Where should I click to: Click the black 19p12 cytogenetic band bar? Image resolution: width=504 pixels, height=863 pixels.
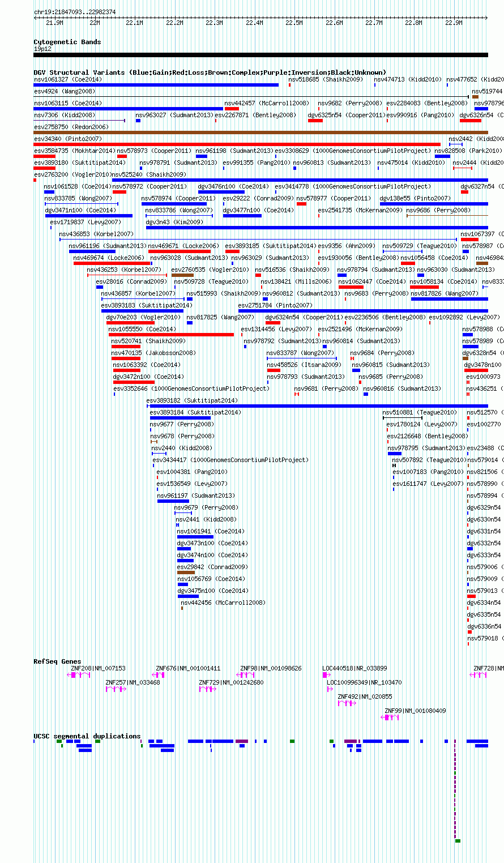click(x=261, y=55)
